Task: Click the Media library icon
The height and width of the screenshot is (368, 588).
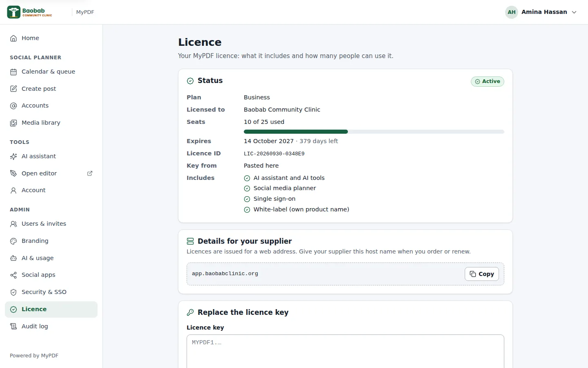Action: [x=13, y=123]
